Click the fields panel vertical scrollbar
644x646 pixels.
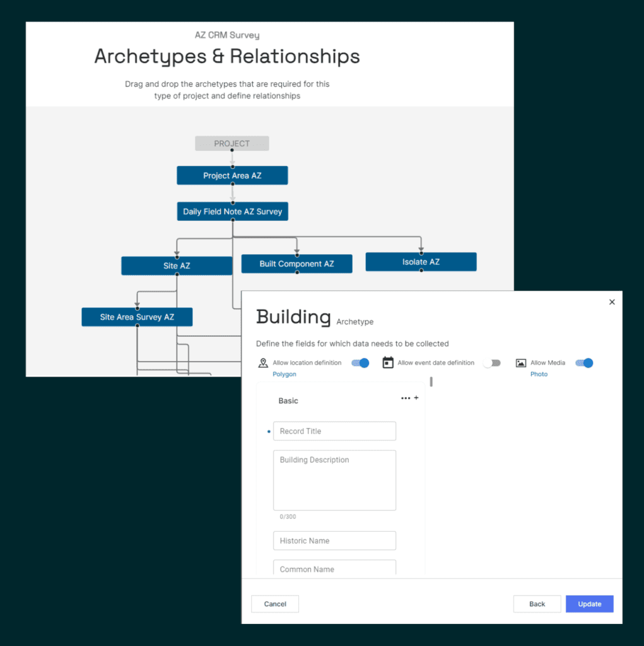(431, 382)
